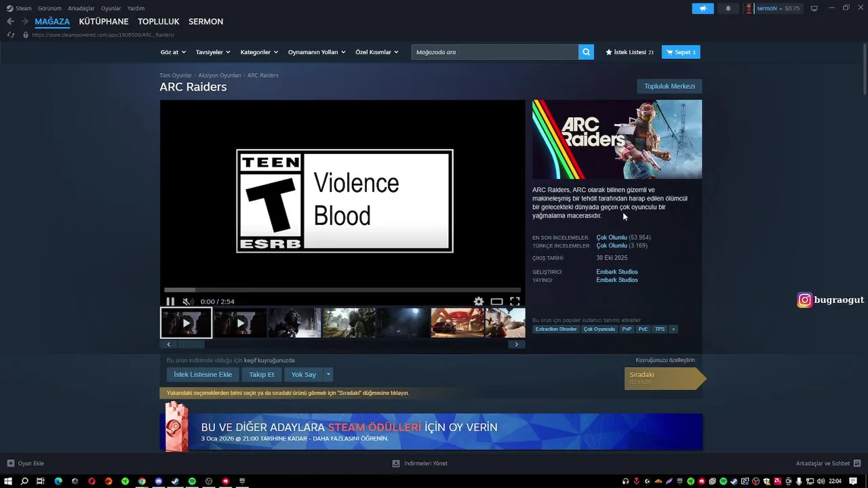Select the second trailer thumbnail
This screenshot has width=868, height=488.
click(x=240, y=323)
